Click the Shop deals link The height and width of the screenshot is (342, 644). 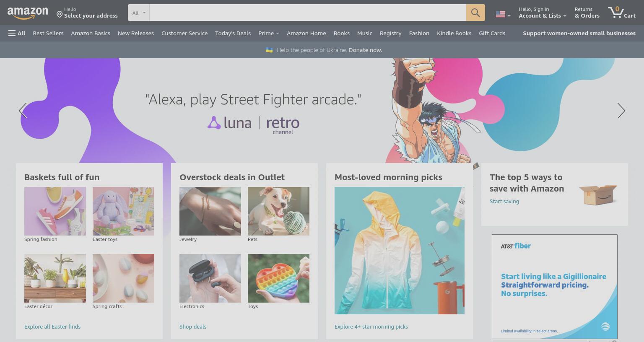tap(193, 326)
